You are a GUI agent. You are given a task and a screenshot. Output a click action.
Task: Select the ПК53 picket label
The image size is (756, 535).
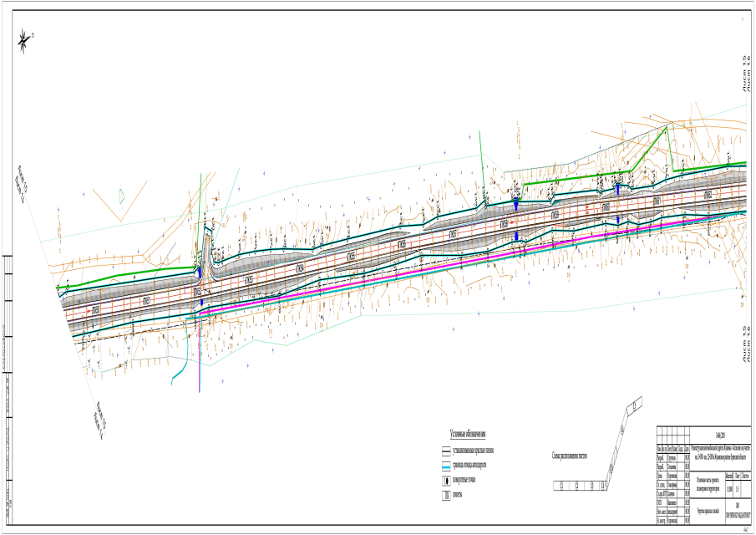pyautogui.click(x=248, y=281)
